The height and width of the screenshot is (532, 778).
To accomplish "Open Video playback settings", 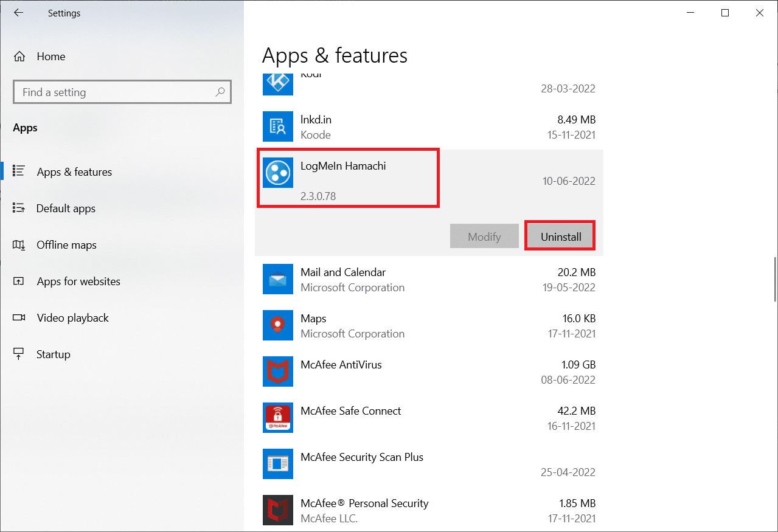I will pos(72,318).
